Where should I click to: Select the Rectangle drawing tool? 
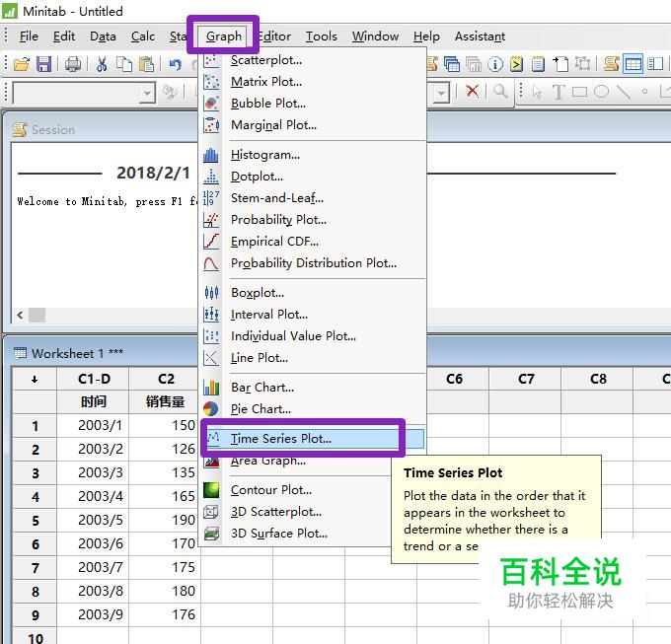[579, 92]
